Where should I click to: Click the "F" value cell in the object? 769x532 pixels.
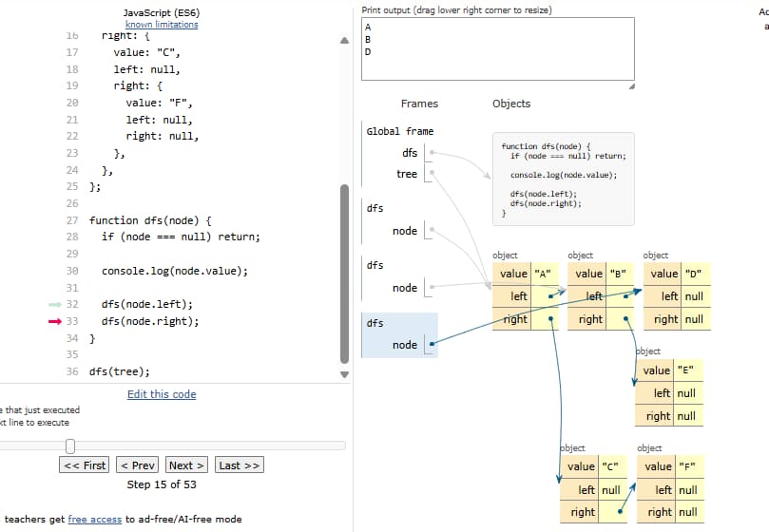pyautogui.click(x=689, y=466)
